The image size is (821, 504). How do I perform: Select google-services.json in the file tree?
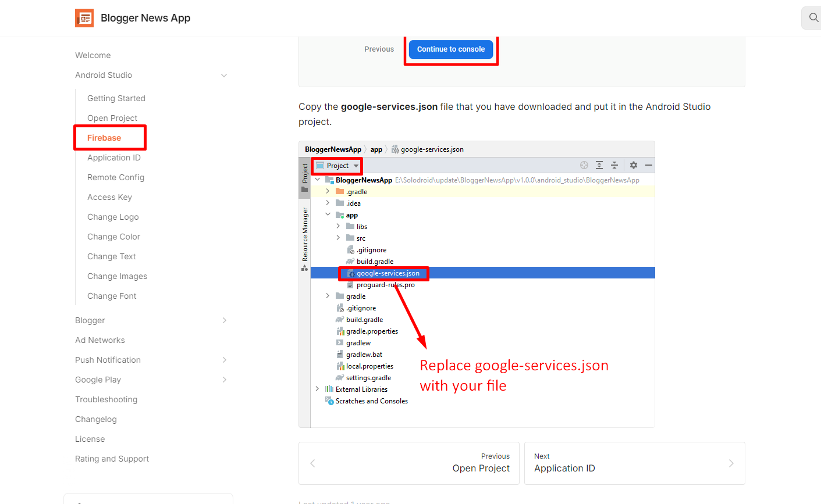pyautogui.click(x=388, y=273)
